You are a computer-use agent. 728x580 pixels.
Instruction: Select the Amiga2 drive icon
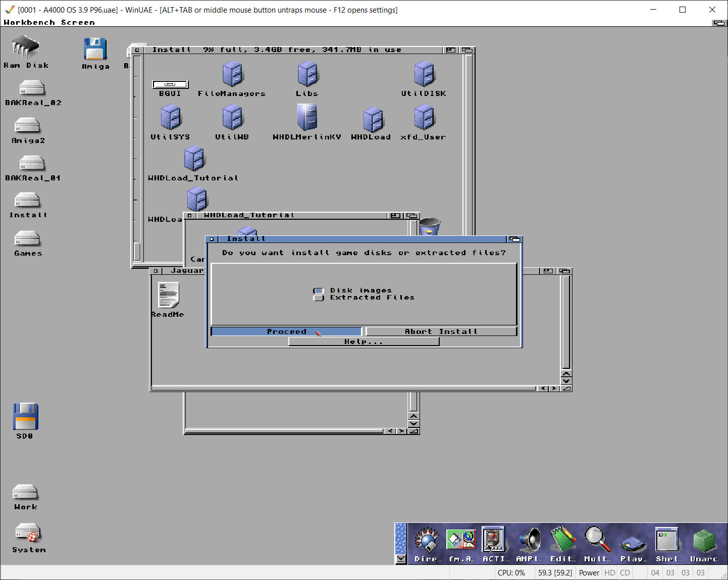click(27, 125)
